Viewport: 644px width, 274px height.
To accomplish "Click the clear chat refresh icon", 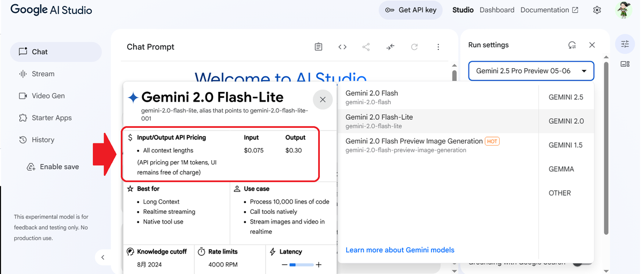I will pyautogui.click(x=414, y=47).
